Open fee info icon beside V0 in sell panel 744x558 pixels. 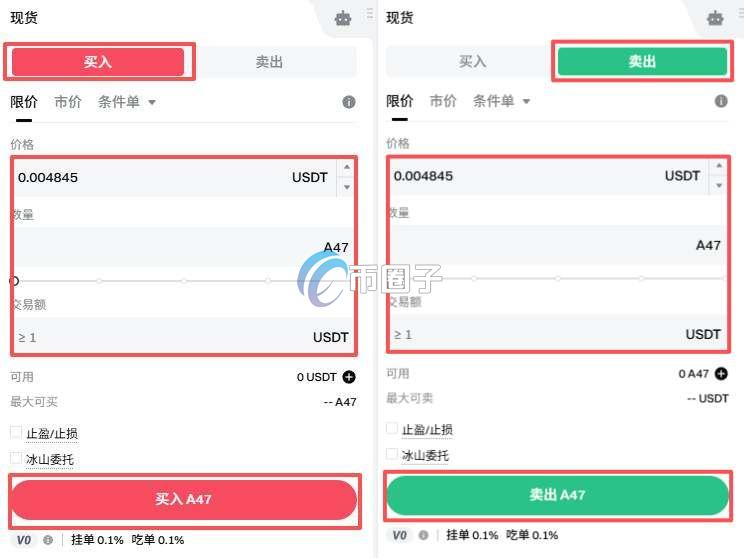pyautogui.click(x=423, y=535)
